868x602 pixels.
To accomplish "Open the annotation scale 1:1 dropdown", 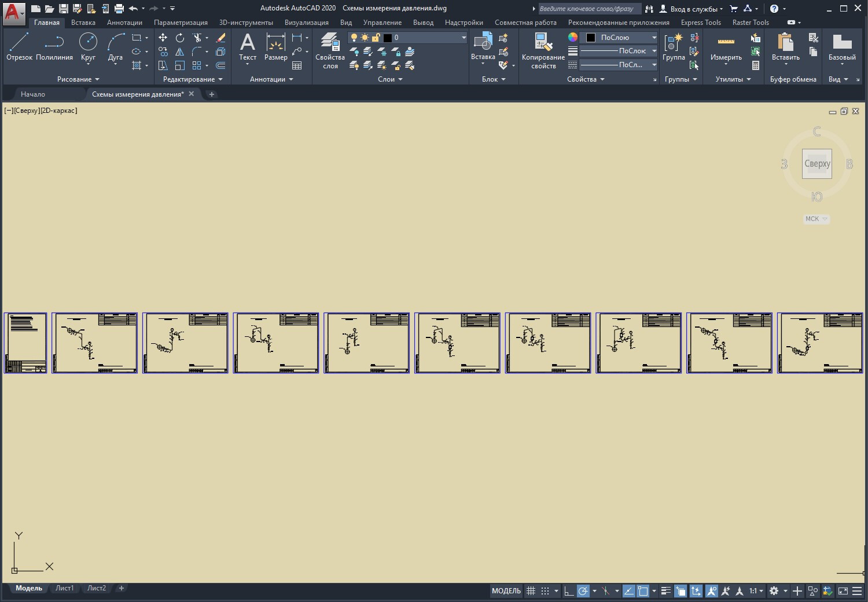I will coord(756,591).
